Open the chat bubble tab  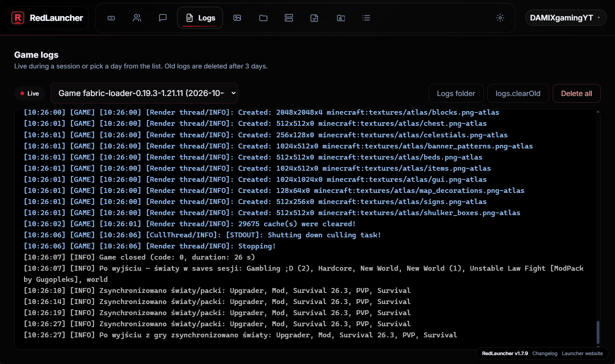pos(163,18)
